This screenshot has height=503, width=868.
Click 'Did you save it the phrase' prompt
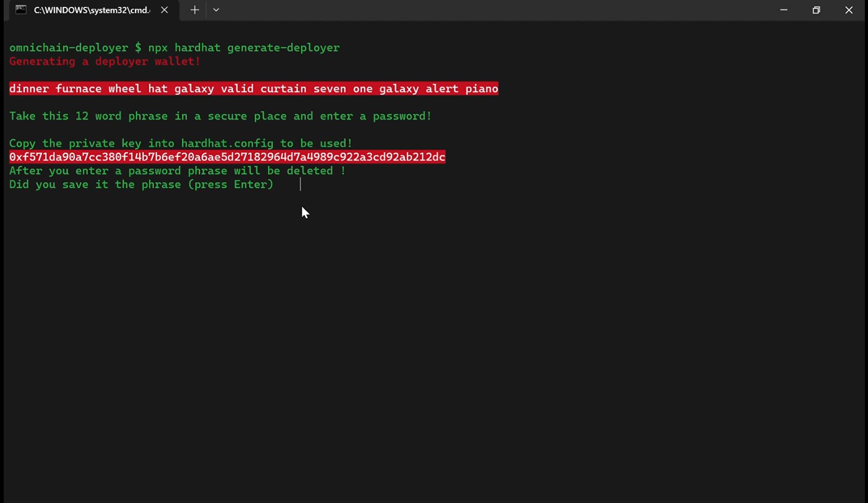click(x=141, y=184)
